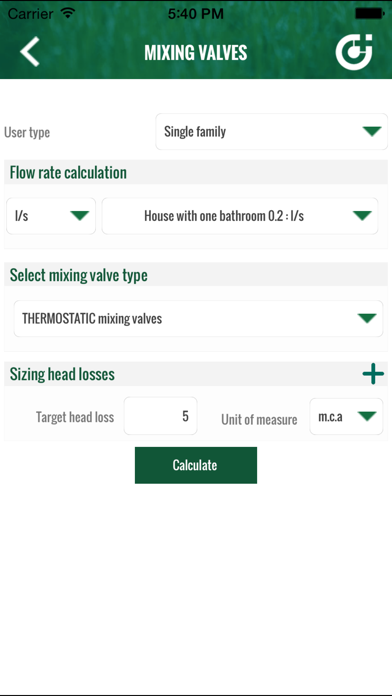
Task: Tap the green arrow on m.c.a selector
Action: point(367,416)
